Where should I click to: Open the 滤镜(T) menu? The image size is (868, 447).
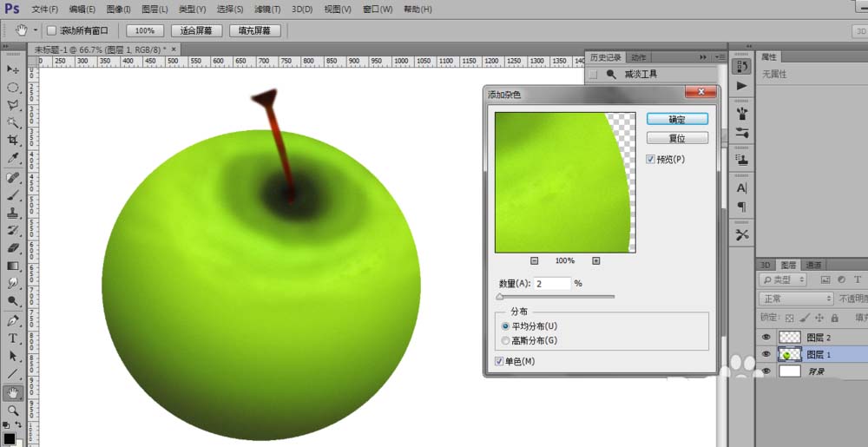[267, 10]
